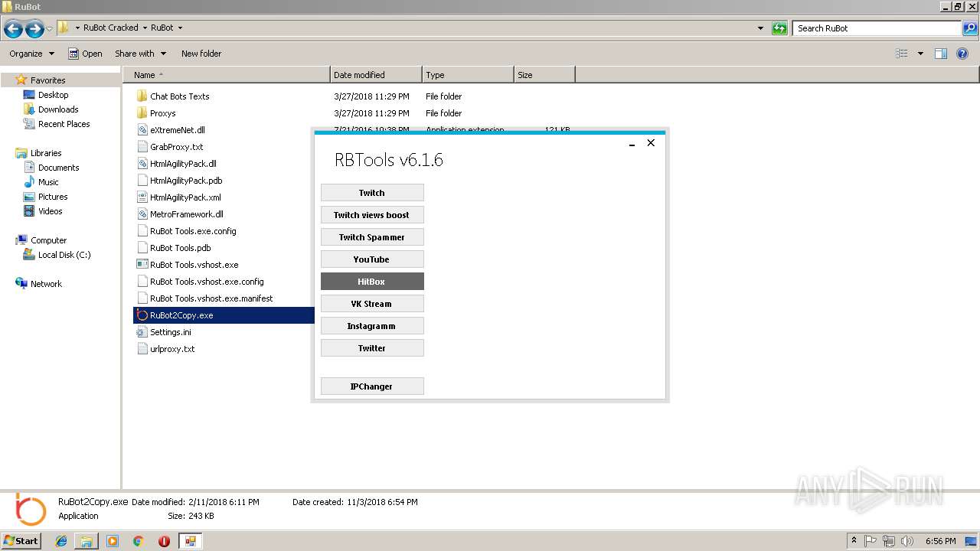Open Network in navigation pane
Viewport: 980px width, 551px height.
coord(46,284)
